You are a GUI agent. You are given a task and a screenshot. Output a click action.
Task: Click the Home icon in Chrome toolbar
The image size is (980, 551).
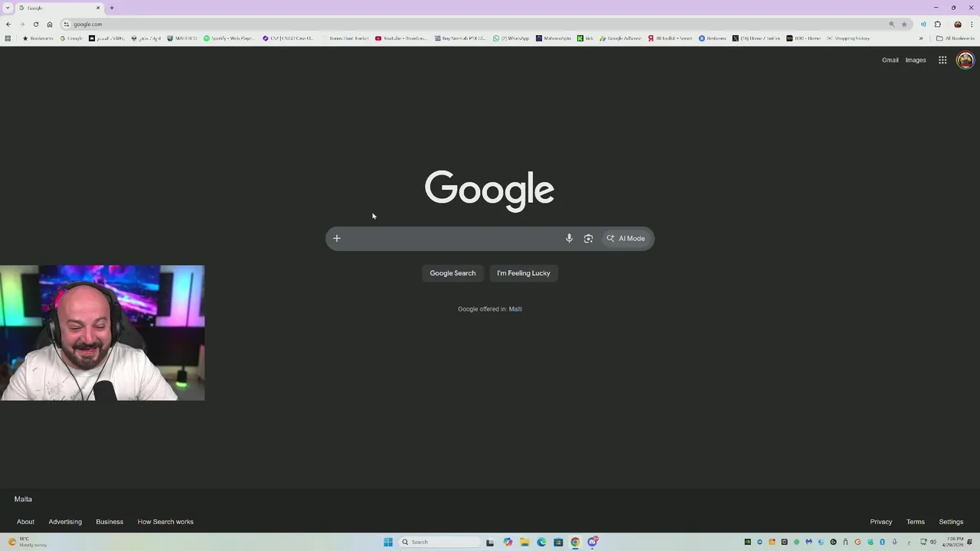[50, 24]
